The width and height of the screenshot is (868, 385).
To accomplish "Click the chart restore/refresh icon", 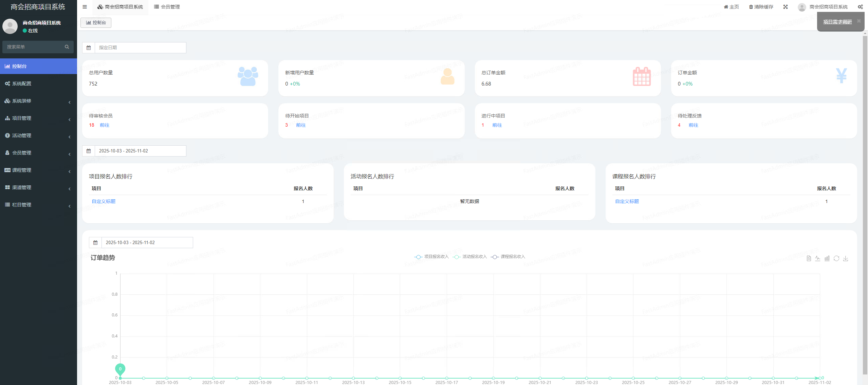I will pyautogui.click(x=836, y=258).
